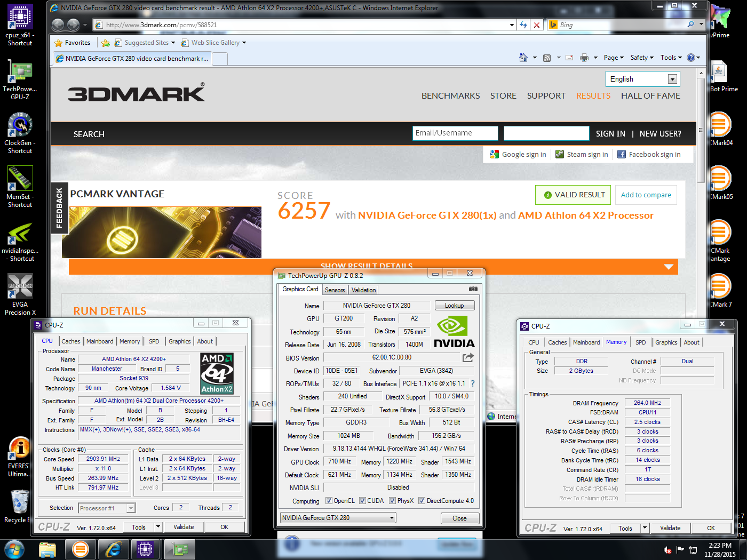The width and height of the screenshot is (747, 560).
Task: Switch to the Caches tab in left CPU-Z
Action: coord(70,341)
